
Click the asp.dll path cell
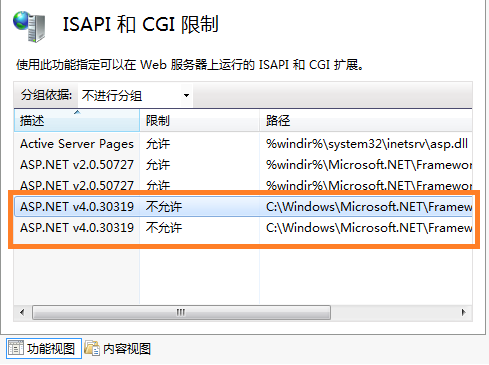(367, 144)
